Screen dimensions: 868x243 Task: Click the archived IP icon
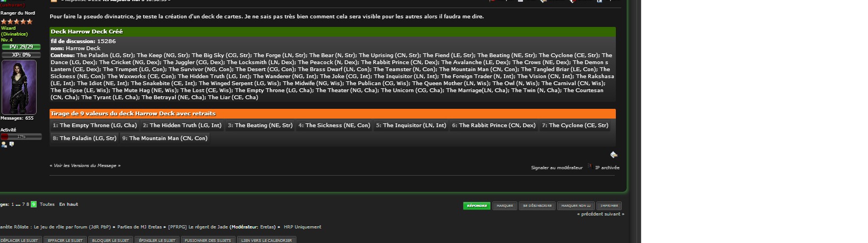(590, 167)
